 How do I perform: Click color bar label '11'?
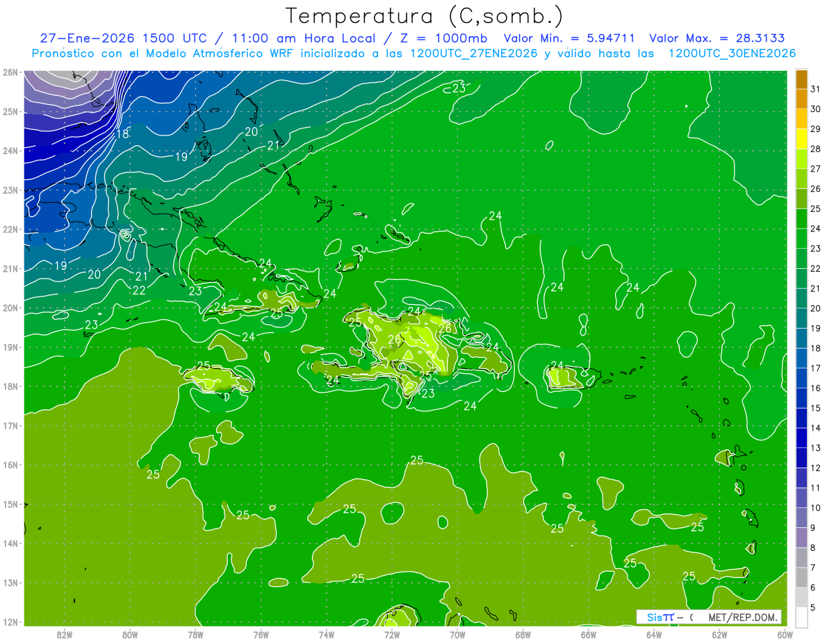[x=815, y=488]
